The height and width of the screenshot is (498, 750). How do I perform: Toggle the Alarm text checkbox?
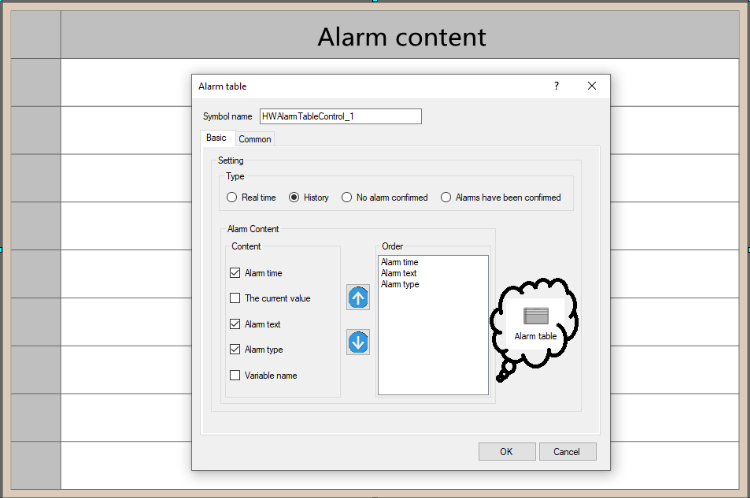[235, 324]
